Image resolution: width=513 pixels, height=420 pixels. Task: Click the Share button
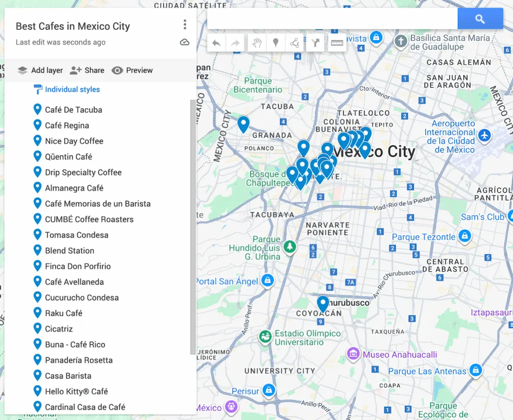coord(87,70)
